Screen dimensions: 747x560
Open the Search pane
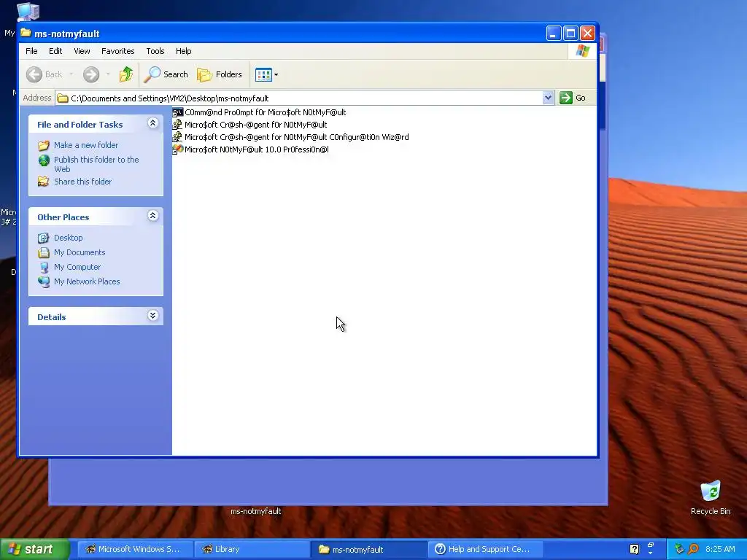tap(166, 74)
